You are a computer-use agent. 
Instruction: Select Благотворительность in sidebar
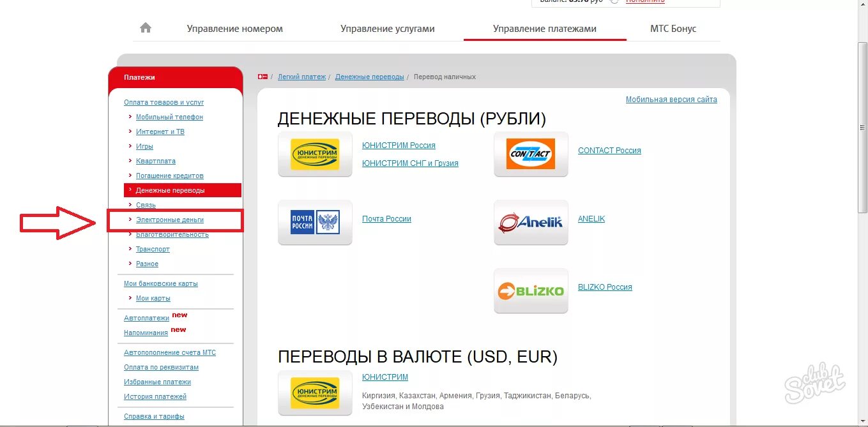tap(172, 234)
